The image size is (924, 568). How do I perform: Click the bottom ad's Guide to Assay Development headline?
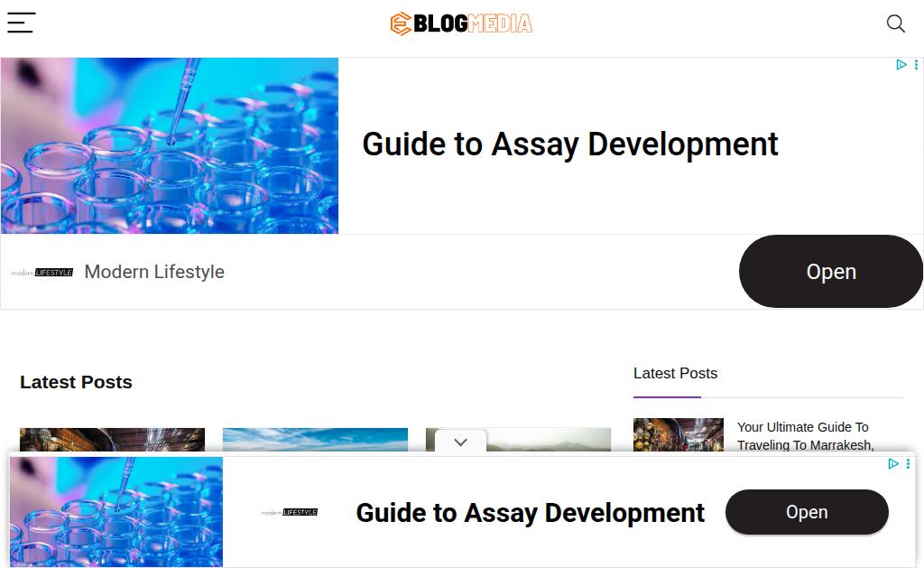click(x=530, y=513)
